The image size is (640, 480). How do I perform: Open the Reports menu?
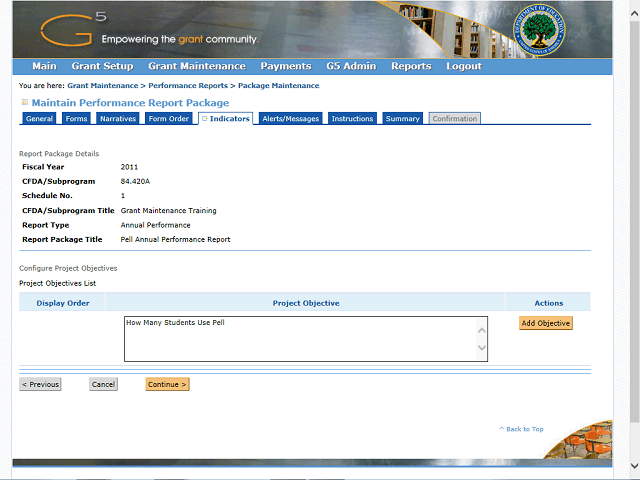pyautogui.click(x=411, y=66)
